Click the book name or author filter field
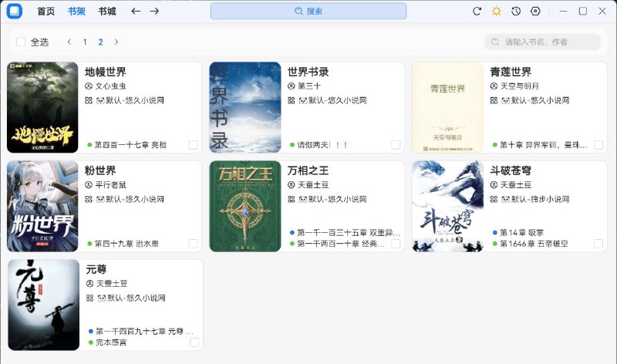The height and width of the screenshot is (364, 617). click(x=543, y=42)
